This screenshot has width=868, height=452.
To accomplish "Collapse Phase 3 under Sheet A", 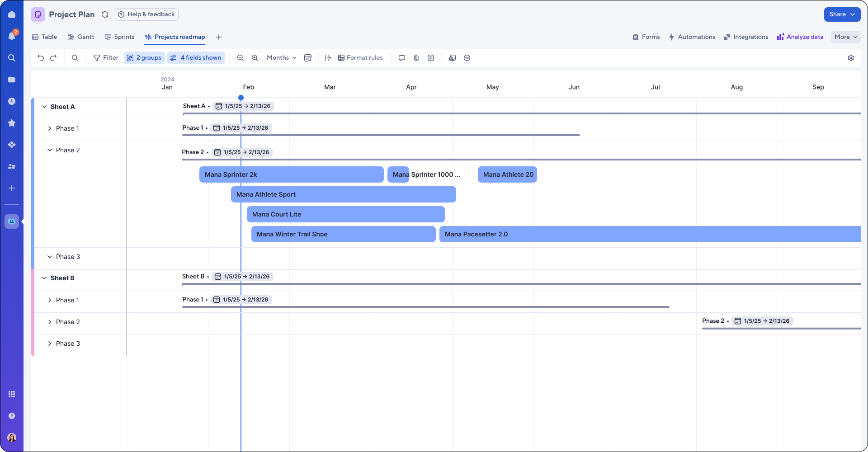I will point(50,257).
